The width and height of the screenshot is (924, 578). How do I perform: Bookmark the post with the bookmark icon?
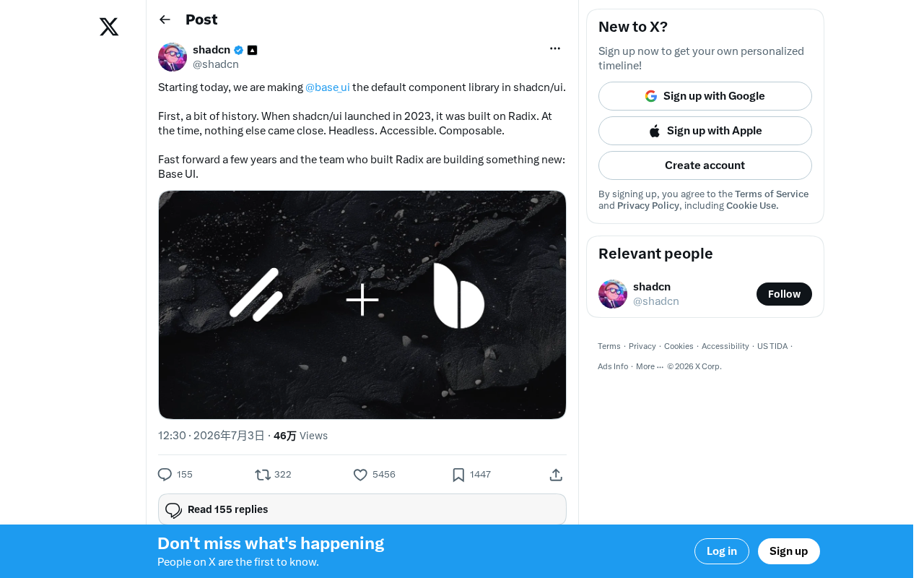[x=458, y=475]
